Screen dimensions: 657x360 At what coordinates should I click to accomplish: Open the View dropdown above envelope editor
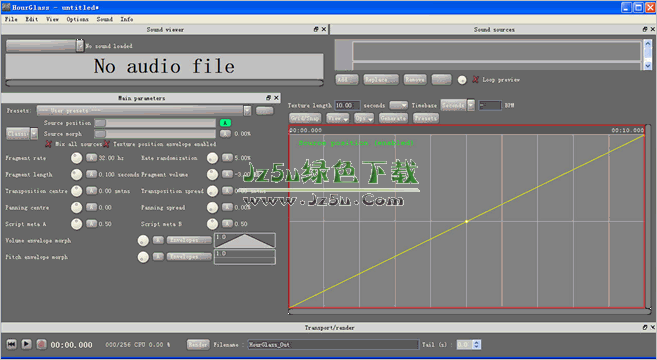[x=338, y=118]
